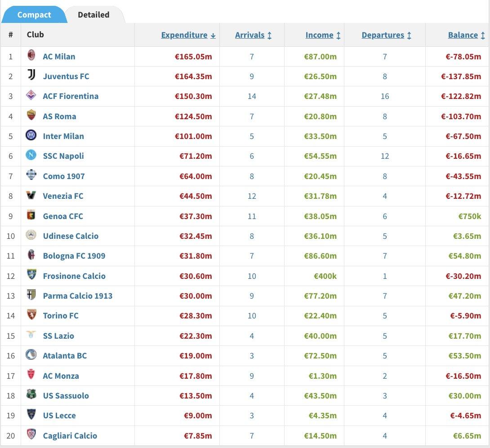Sort table by Arrivals column
This screenshot has width=490, height=448.
click(x=253, y=35)
